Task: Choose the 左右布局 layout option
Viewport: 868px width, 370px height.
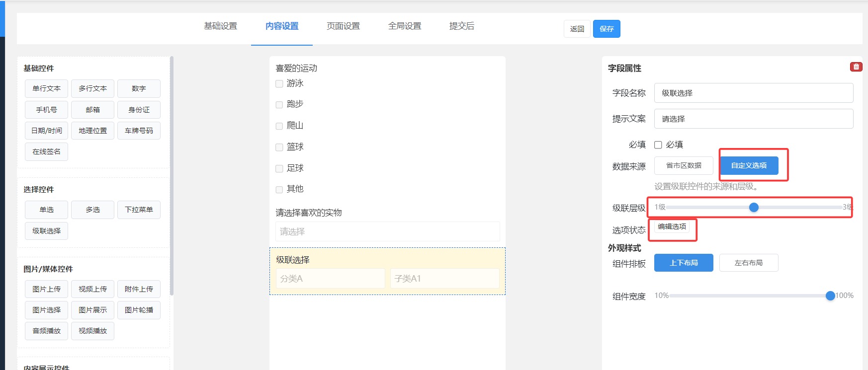Action: pos(748,263)
